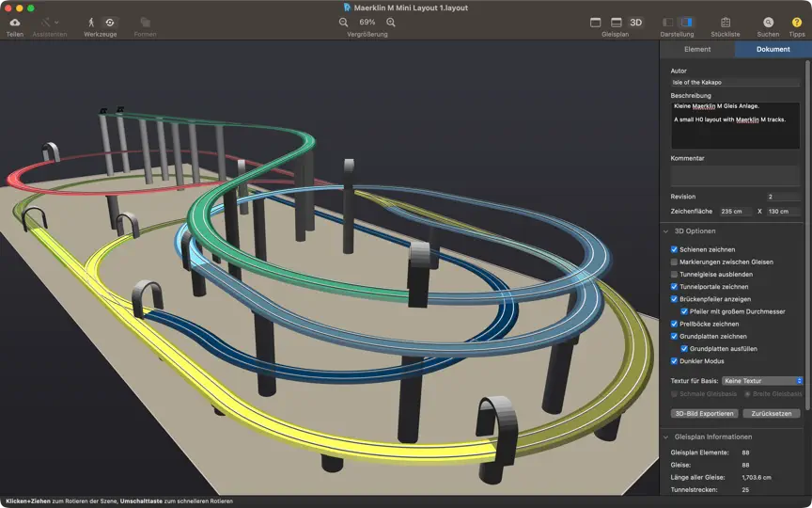Click the 3D-Bild Exportieren button
The height and width of the screenshot is (508, 812).
704,414
